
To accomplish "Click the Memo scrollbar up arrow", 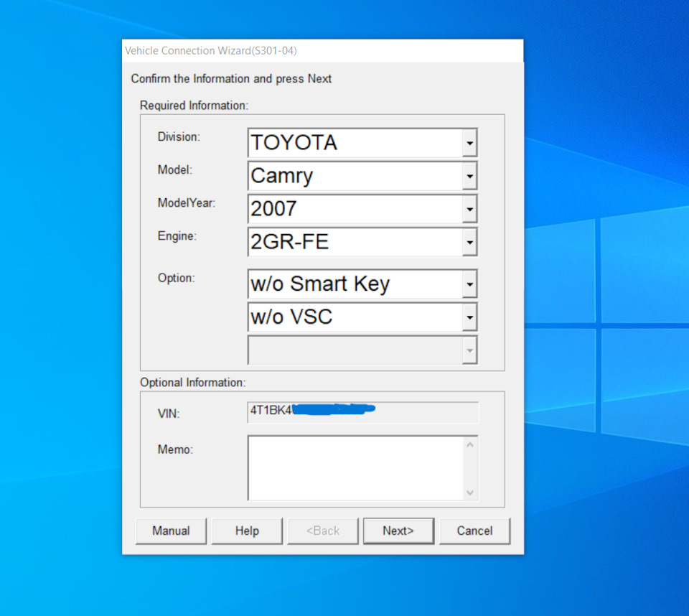I will point(470,445).
